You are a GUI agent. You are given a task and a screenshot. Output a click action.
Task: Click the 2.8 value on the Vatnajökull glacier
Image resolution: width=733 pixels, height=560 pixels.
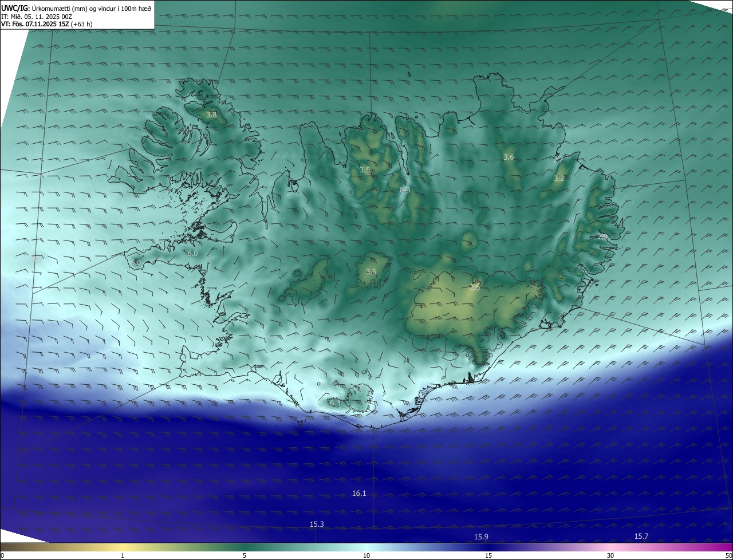475,287
